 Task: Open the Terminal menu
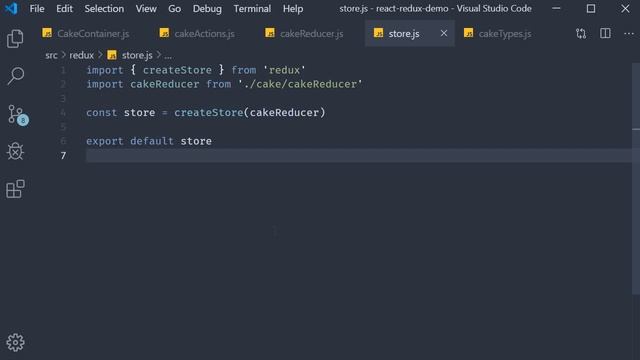[252, 9]
